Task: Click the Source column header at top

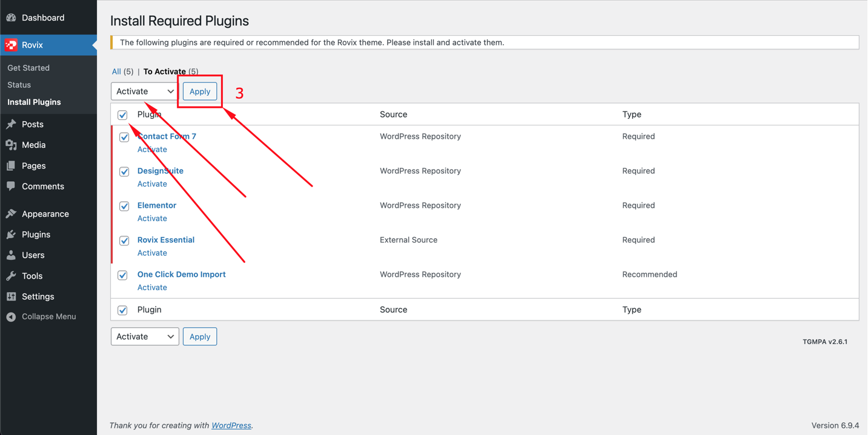Action: (394, 115)
